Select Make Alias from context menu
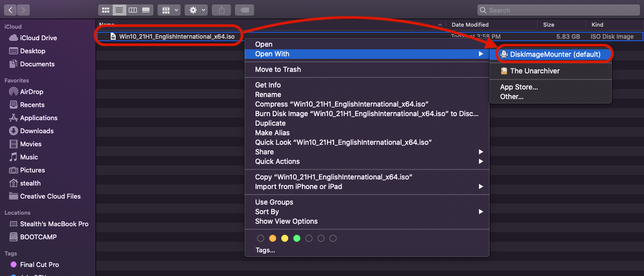 click(x=367, y=133)
